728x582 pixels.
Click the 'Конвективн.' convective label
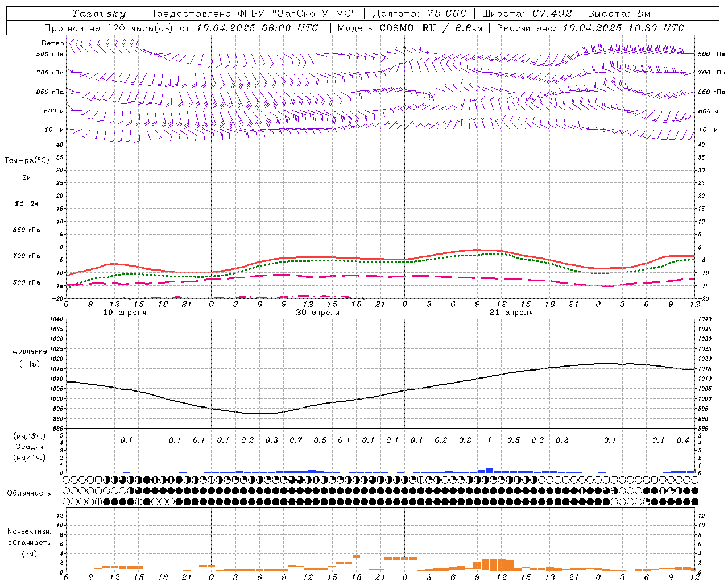(29, 531)
